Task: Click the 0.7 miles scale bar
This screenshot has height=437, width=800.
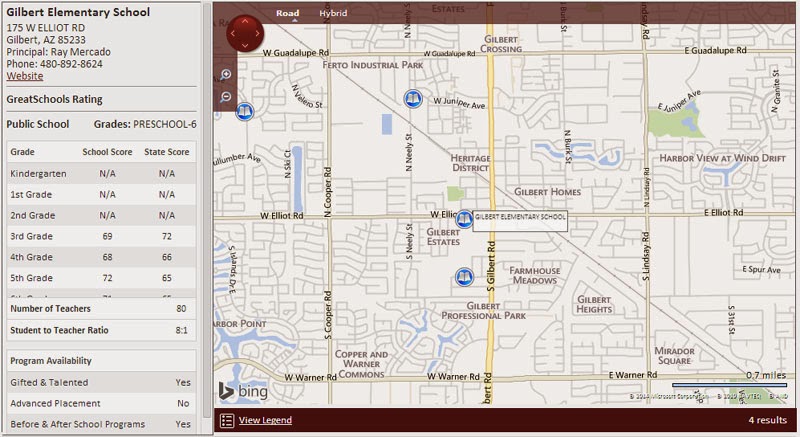Action: (730, 384)
